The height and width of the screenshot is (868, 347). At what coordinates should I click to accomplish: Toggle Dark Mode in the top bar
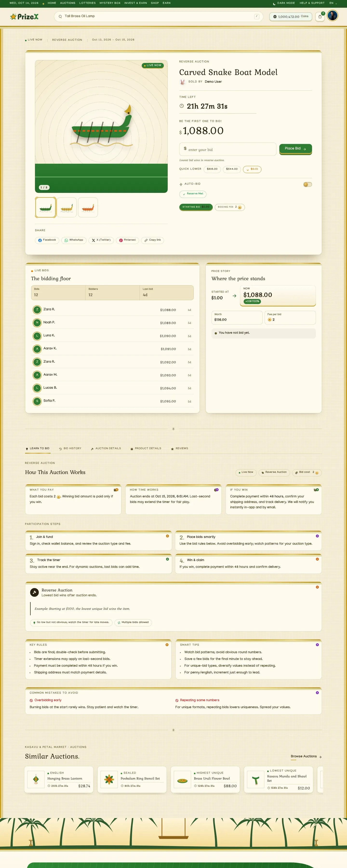coord(284,3)
